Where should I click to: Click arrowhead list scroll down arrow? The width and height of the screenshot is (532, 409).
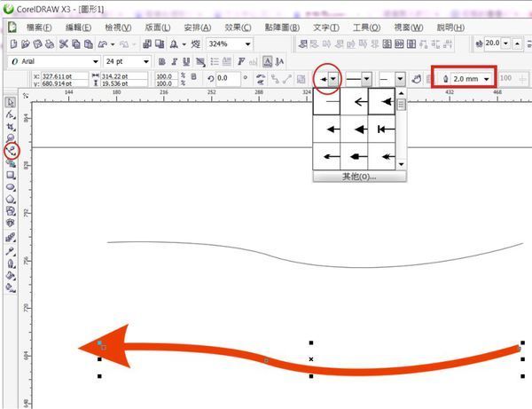(402, 164)
